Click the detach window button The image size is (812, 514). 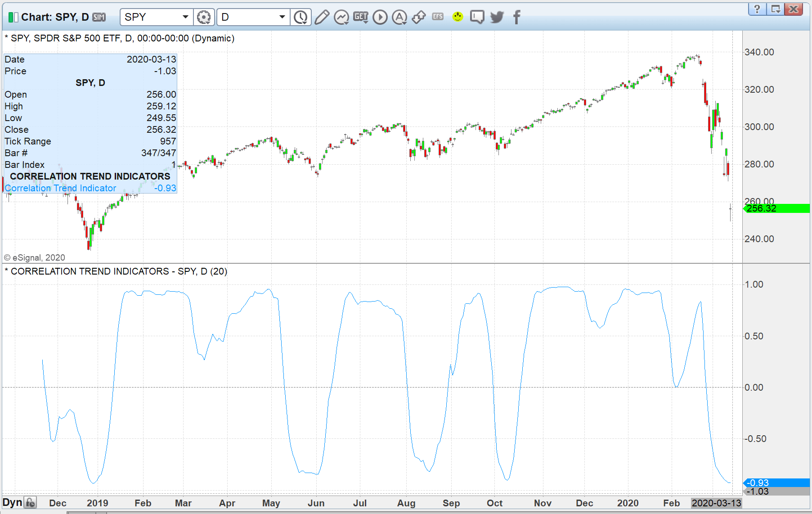point(776,9)
